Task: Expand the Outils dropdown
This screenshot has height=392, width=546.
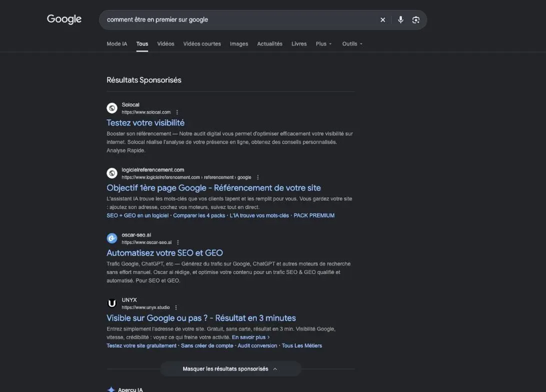Action: (352, 44)
